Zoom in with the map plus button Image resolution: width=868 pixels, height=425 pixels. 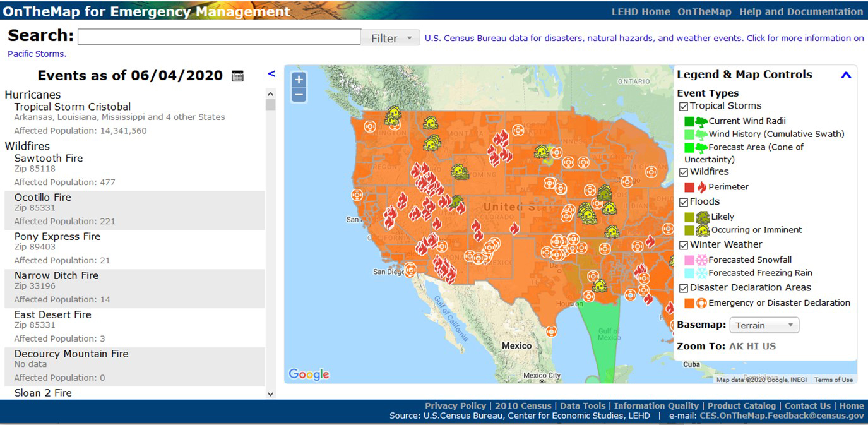point(299,80)
